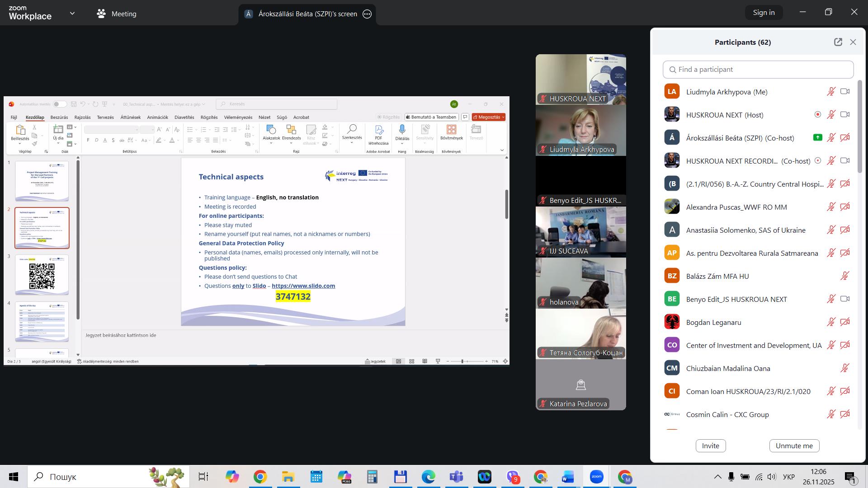Pop out the Participants panel

point(838,42)
